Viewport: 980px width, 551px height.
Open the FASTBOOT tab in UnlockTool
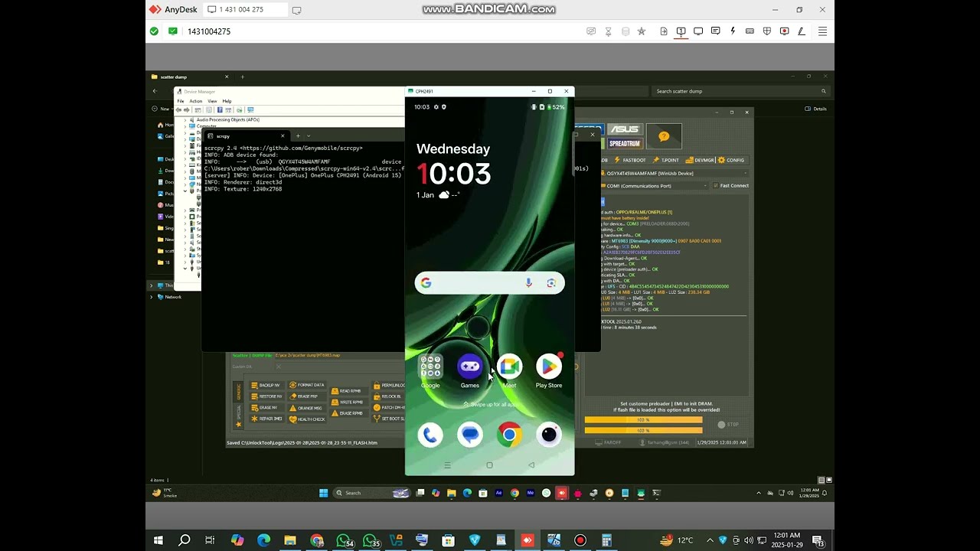tap(631, 160)
